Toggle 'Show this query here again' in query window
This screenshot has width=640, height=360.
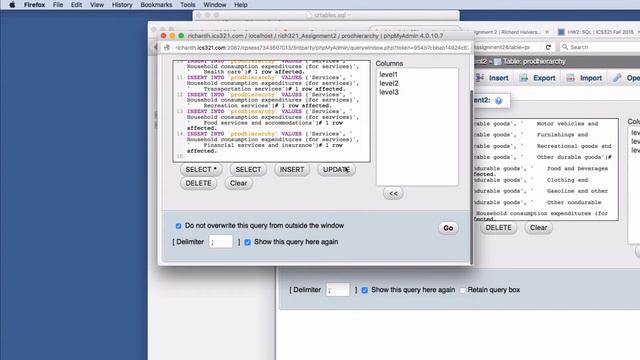coord(247,242)
